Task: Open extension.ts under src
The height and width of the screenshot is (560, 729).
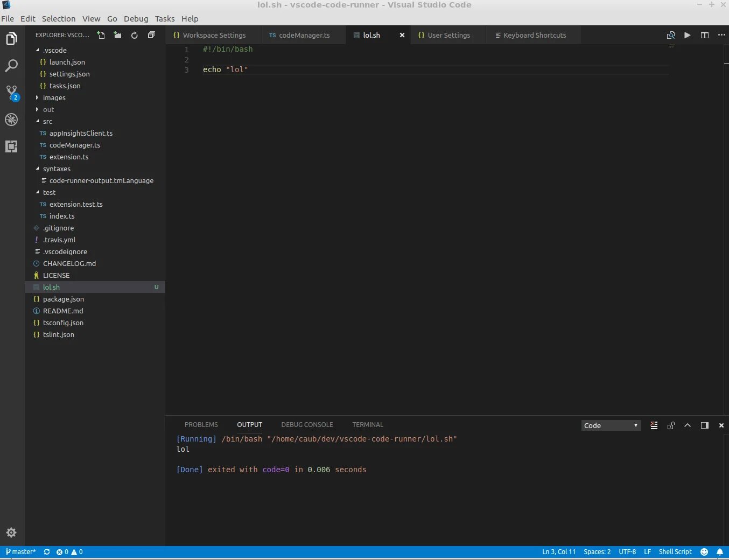Action: pos(95,157)
